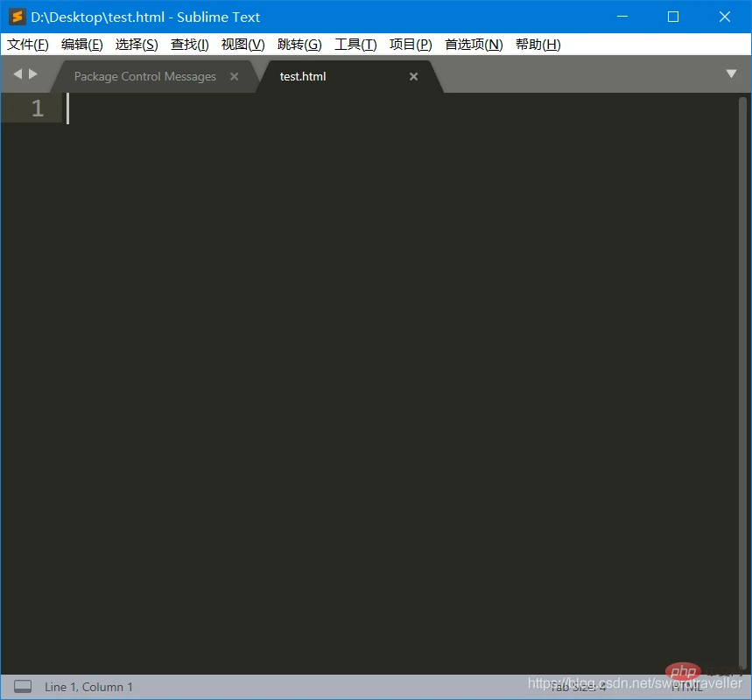Click the left tab scroll arrow
This screenshot has height=700, width=752.
coord(18,73)
